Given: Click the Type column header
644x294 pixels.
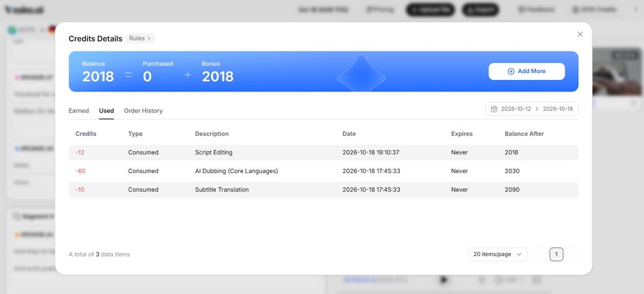Looking at the screenshot, I should coord(135,134).
